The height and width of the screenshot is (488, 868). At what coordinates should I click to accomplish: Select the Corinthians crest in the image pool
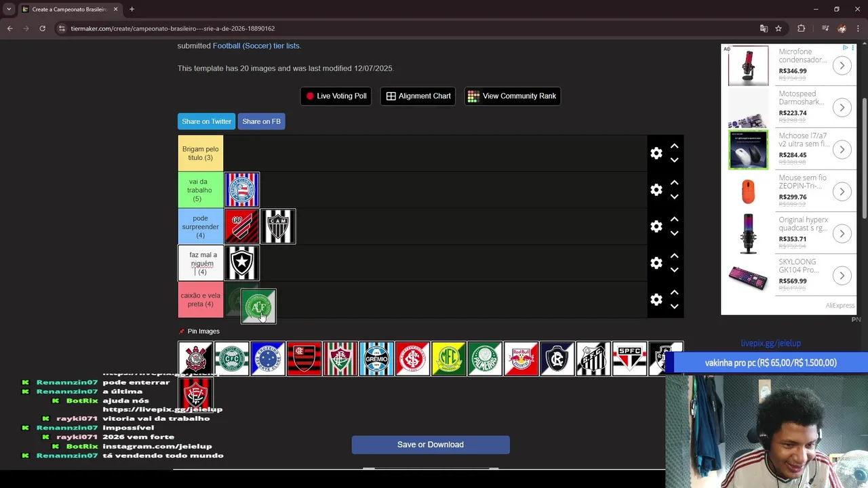[196, 359]
